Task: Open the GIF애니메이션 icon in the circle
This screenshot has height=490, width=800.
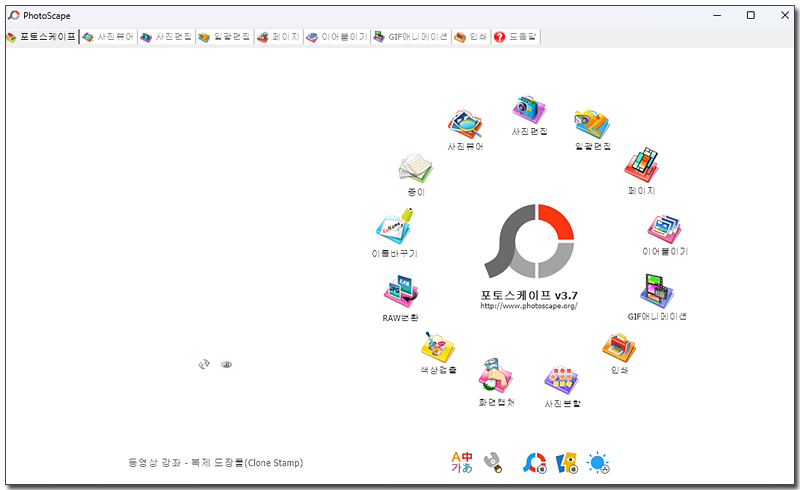Action: coord(657,291)
